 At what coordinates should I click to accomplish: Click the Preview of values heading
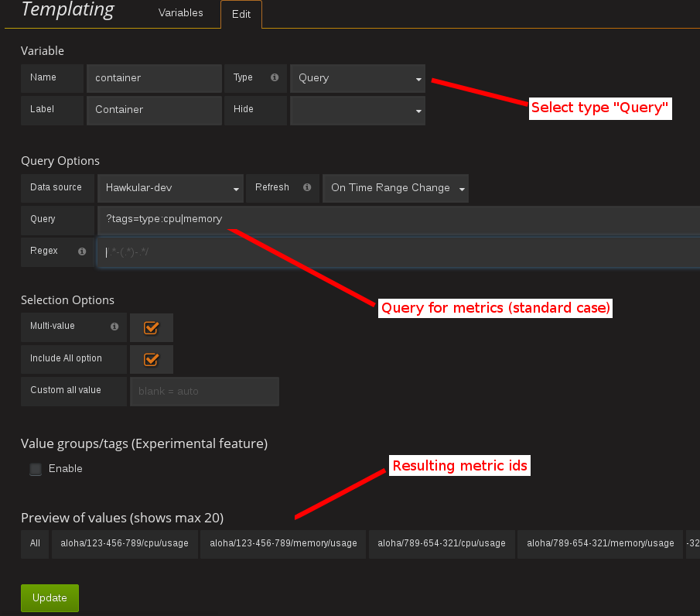122,518
